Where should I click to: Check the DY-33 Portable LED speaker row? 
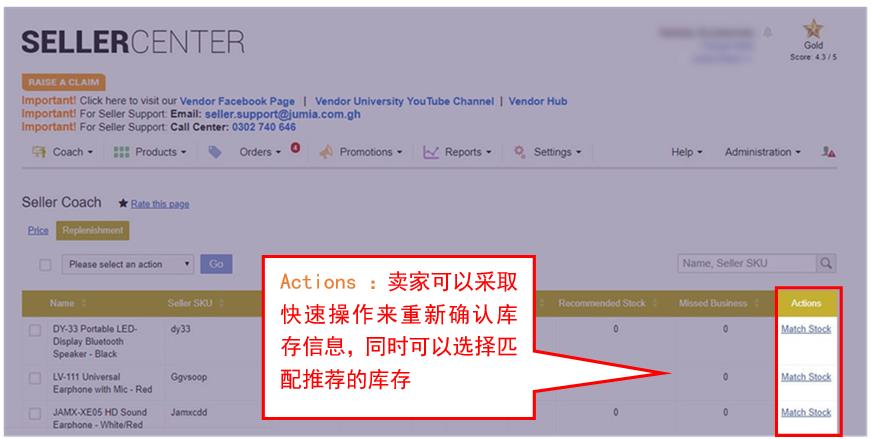tap(35, 330)
